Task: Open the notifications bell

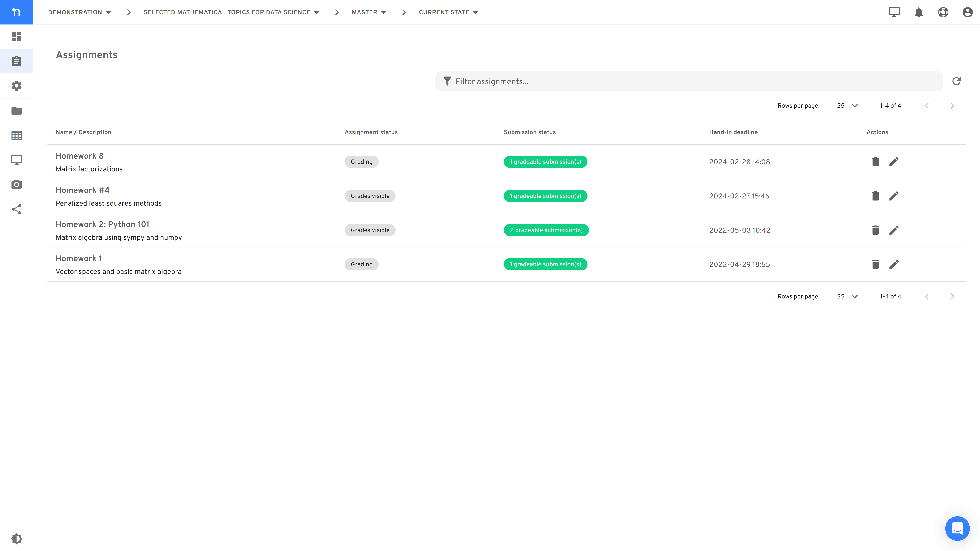Action: coord(919,12)
